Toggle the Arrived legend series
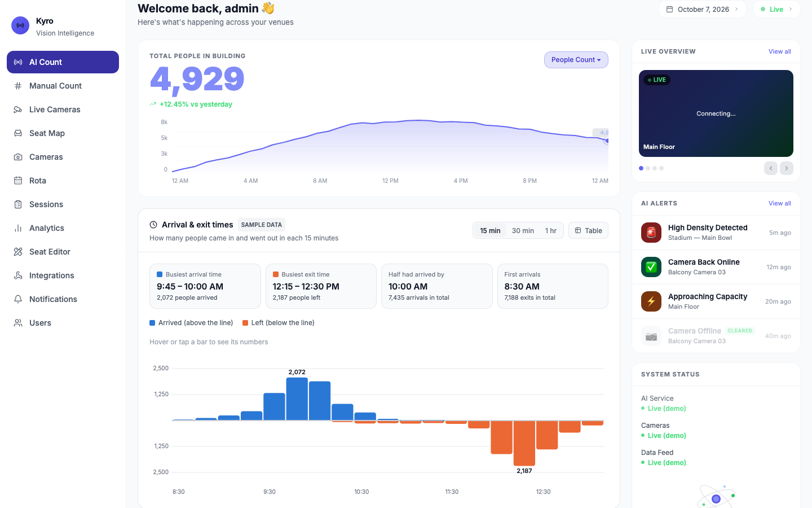 point(191,323)
